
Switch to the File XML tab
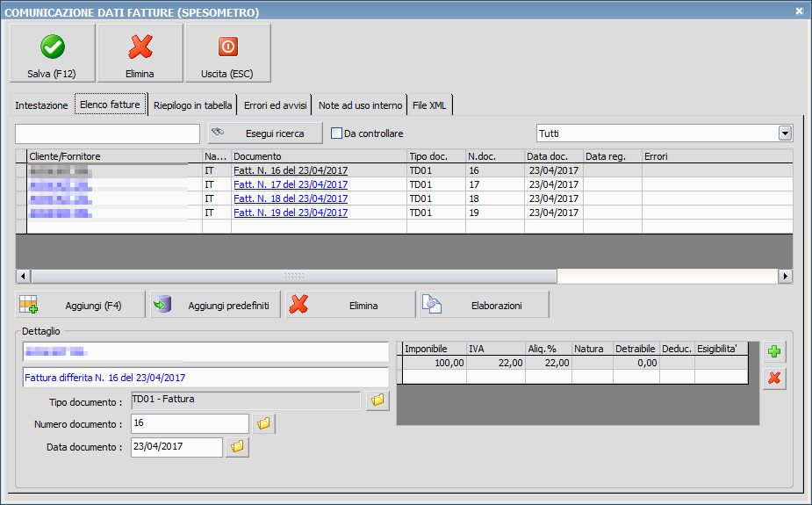(429, 105)
